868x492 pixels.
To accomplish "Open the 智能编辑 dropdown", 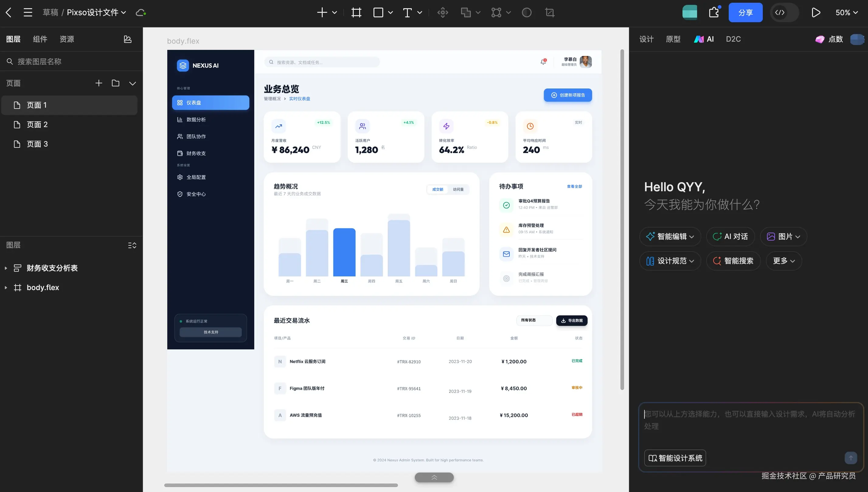I will click(x=670, y=237).
